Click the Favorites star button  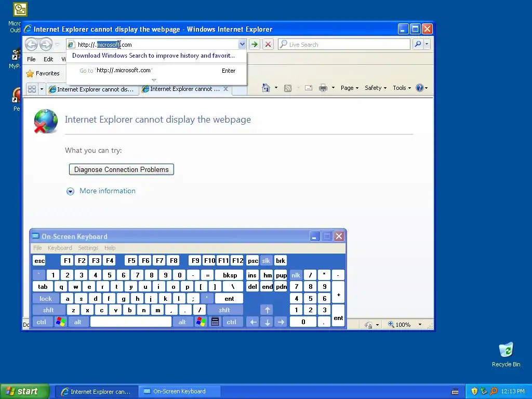coord(43,73)
